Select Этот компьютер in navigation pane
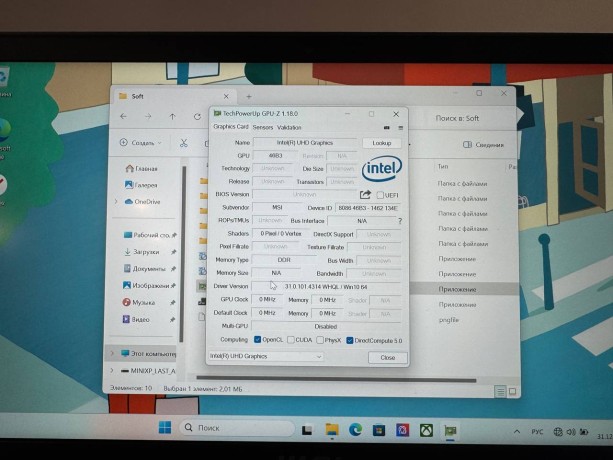The height and width of the screenshot is (460, 613). click(x=149, y=353)
